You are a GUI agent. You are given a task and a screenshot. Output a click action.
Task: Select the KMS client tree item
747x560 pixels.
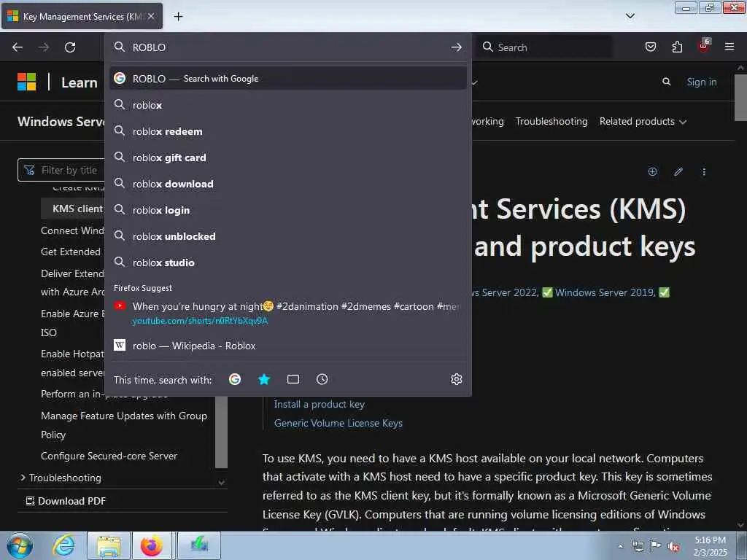pyautogui.click(x=73, y=209)
